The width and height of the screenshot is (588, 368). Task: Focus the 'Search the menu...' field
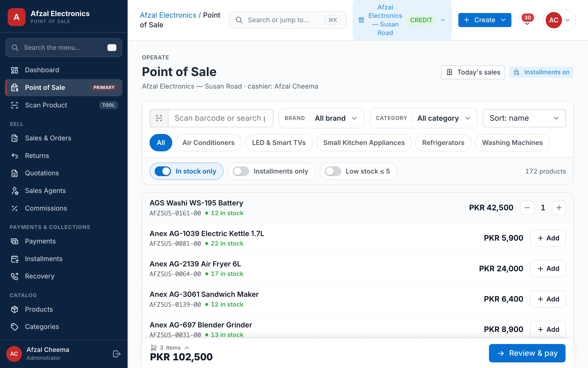point(64,48)
